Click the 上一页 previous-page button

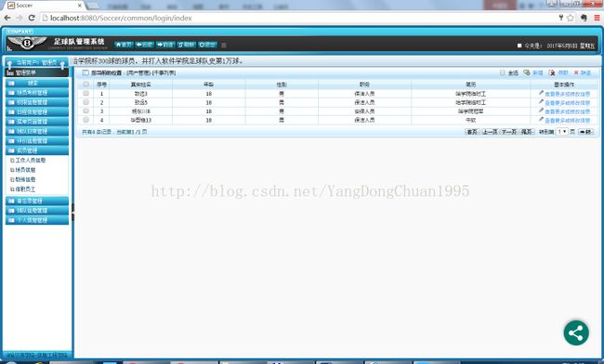tap(490, 132)
